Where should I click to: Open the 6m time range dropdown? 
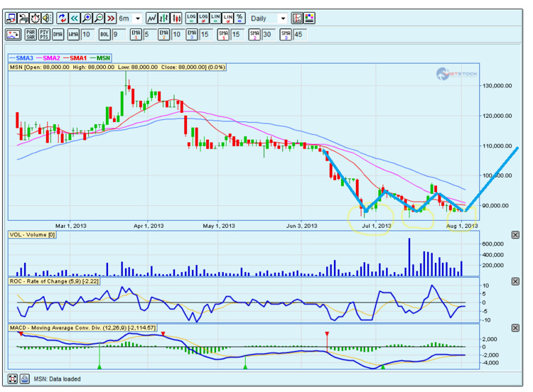coord(130,18)
